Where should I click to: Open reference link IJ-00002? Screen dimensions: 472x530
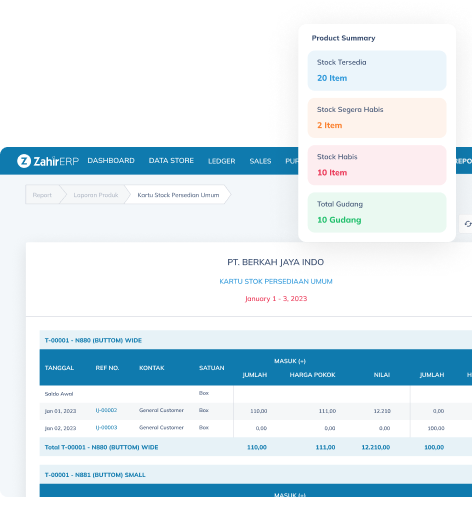click(x=106, y=410)
